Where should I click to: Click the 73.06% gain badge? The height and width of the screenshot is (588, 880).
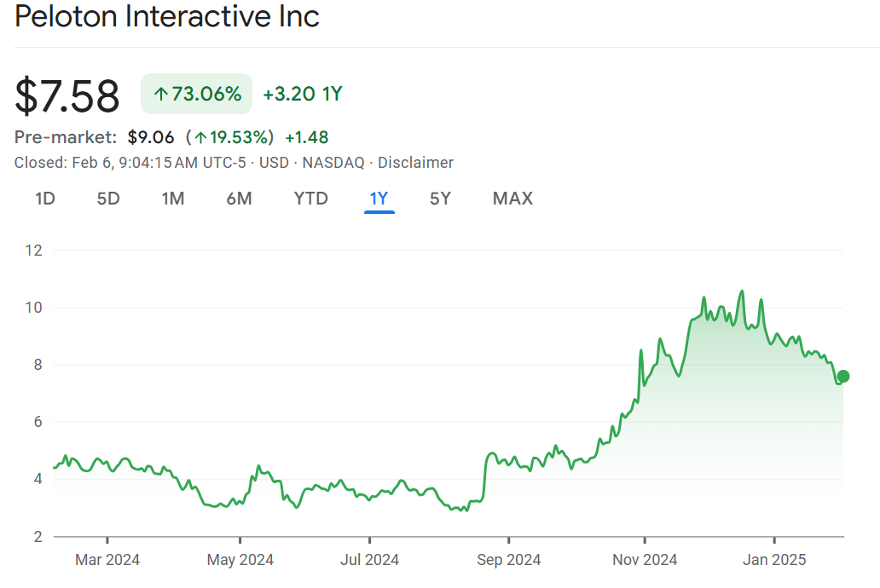point(197,94)
